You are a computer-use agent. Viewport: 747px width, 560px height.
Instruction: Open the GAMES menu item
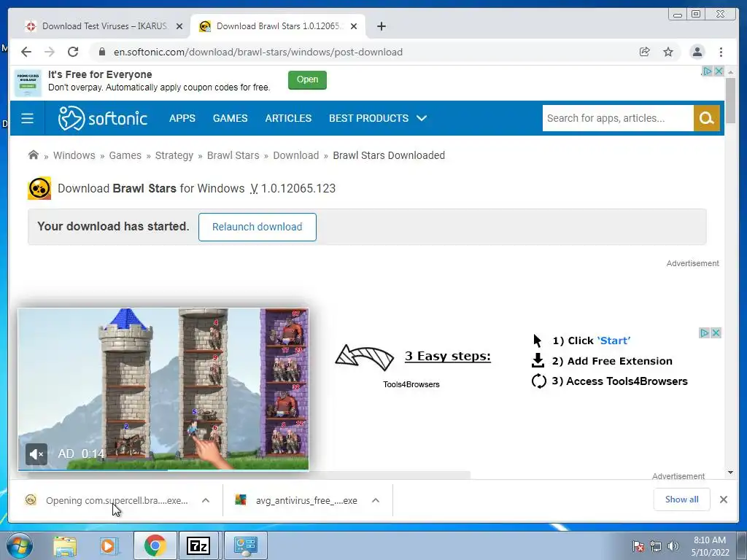pos(230,118)
